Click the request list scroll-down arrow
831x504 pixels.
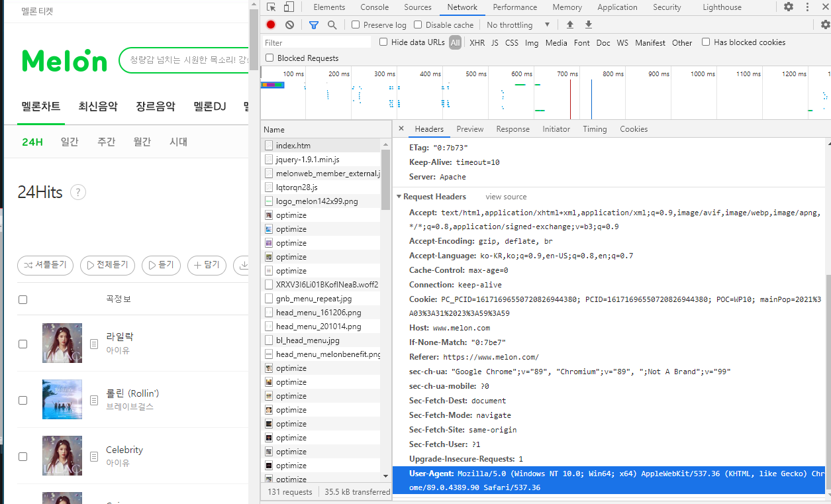386,476
